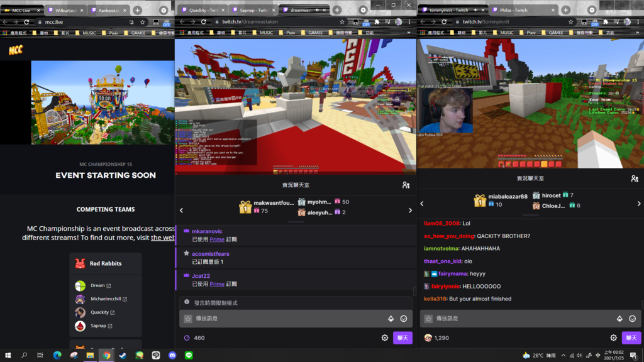The width and height of the screenshot is (644, 362).
Task: Reload the dreamwastaken Twitch page
Action: click(x=204, y=22)
